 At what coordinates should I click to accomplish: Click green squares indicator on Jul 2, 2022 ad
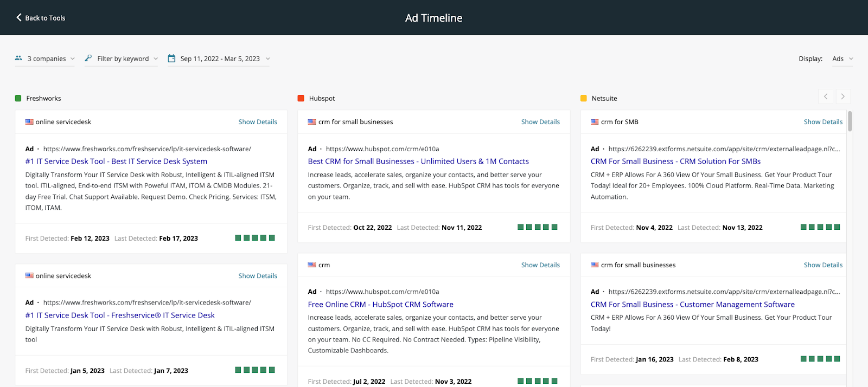[x=538, y=381]
